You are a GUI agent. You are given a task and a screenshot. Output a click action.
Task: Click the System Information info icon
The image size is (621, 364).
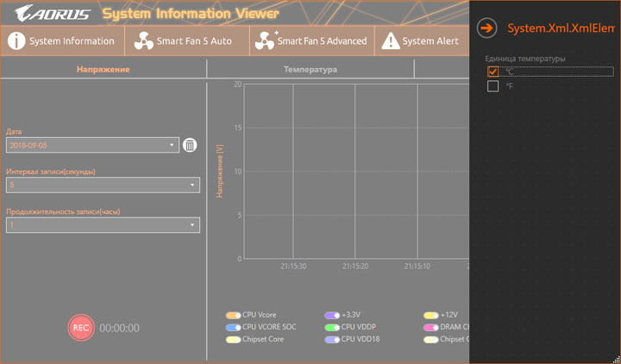click(16, 41)
